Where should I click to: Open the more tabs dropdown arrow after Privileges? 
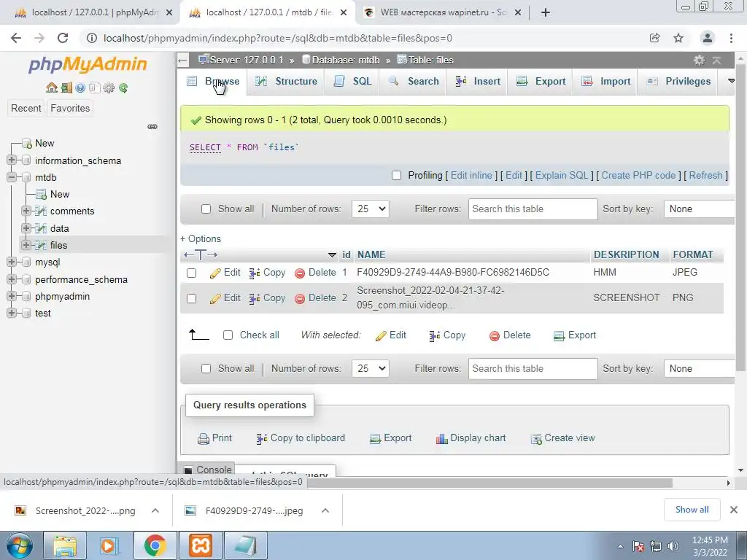point(731,81)
